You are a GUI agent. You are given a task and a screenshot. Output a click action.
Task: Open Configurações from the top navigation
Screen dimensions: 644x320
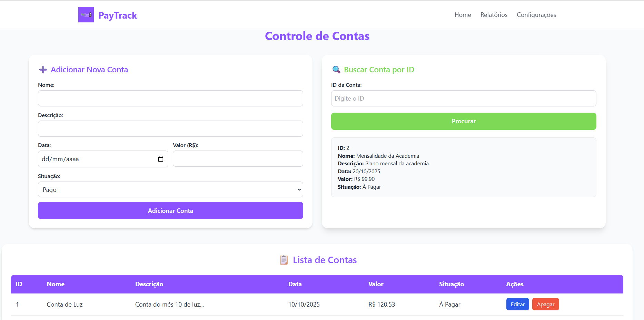tap(536, 14)
